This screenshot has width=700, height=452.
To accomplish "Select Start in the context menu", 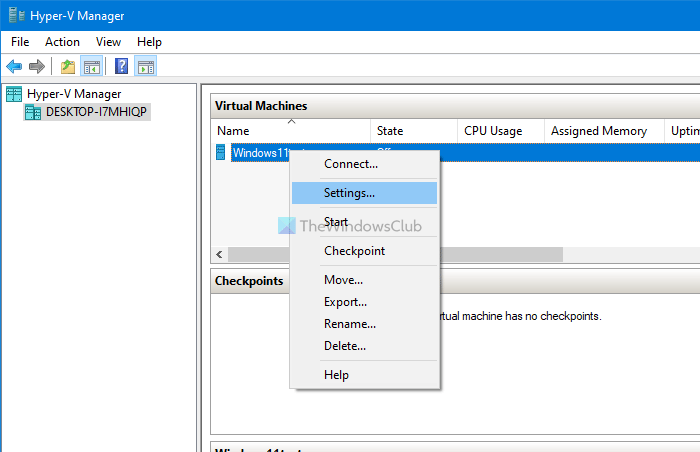I will point(364,222).
